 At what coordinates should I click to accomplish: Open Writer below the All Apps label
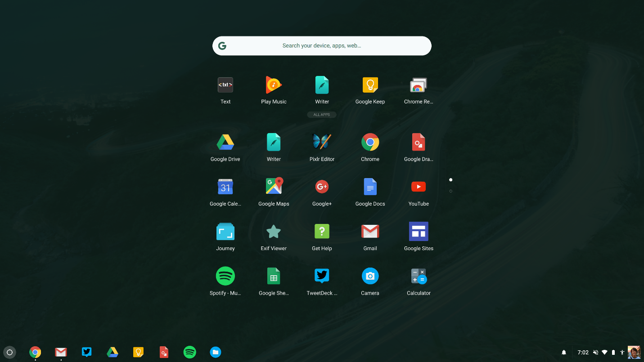[x=274, y=142]
